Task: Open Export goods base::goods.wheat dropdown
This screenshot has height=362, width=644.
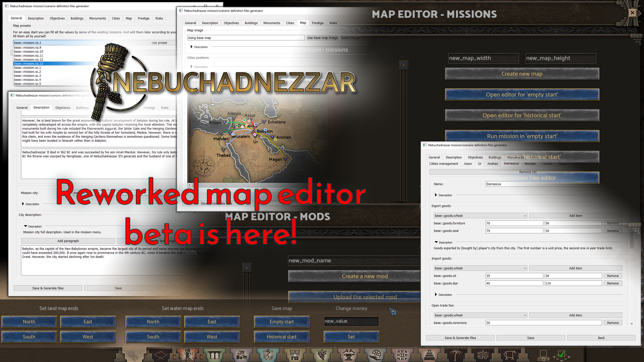Action: [x=480, y=216]
